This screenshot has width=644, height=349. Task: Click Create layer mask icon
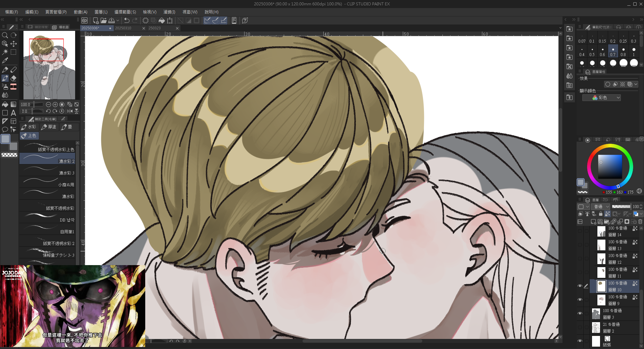click(627, 221)
